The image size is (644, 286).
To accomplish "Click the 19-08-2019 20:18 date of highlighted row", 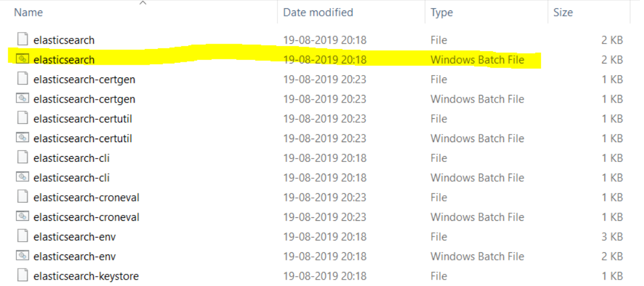I will click(x=325, y=59).
